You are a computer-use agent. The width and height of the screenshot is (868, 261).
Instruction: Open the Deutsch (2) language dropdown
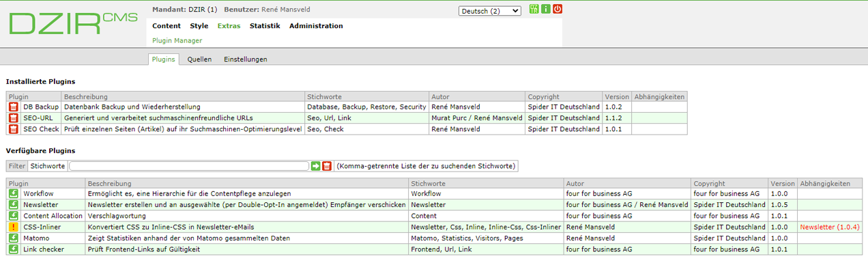(x=490, y=11)
